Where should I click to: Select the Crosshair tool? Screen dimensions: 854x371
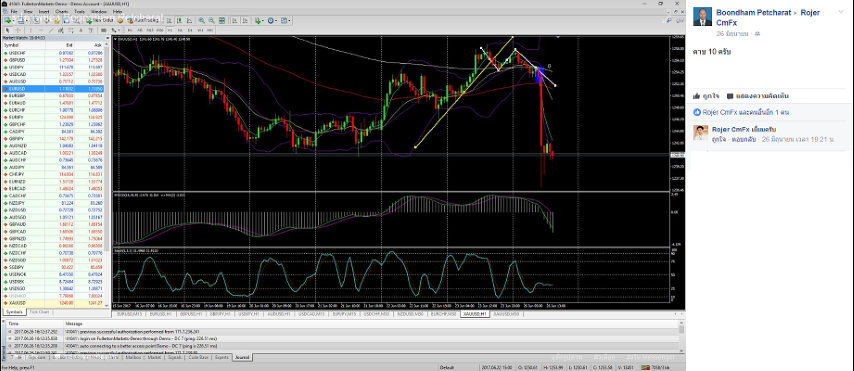[x=18, y=30]
